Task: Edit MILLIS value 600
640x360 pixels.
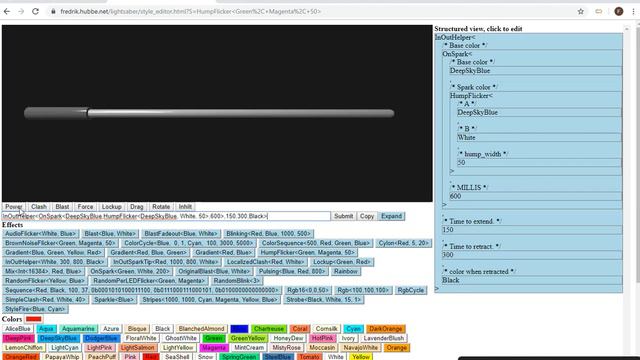Action: (x=535, y=196)
